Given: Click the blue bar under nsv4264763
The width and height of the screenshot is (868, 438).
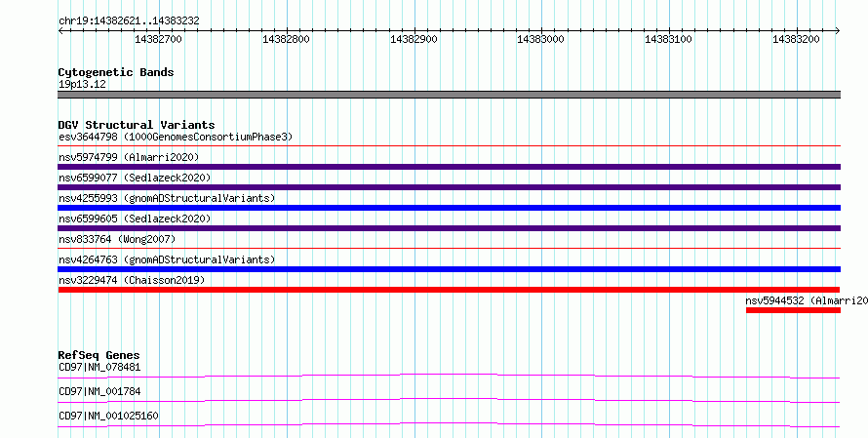Looking at the screenshot, I should coord(449,269).
